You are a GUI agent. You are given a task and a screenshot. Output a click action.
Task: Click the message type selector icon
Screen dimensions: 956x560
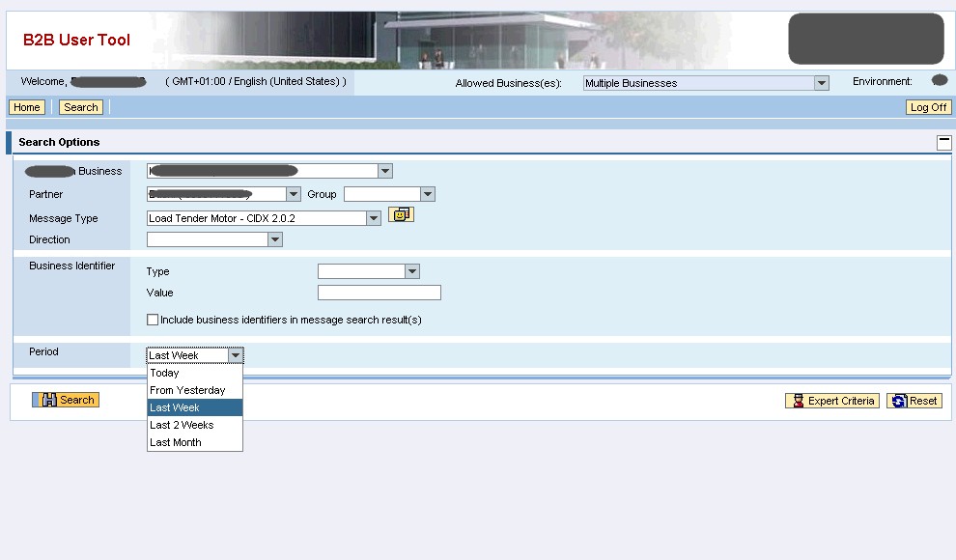(401, 215)
